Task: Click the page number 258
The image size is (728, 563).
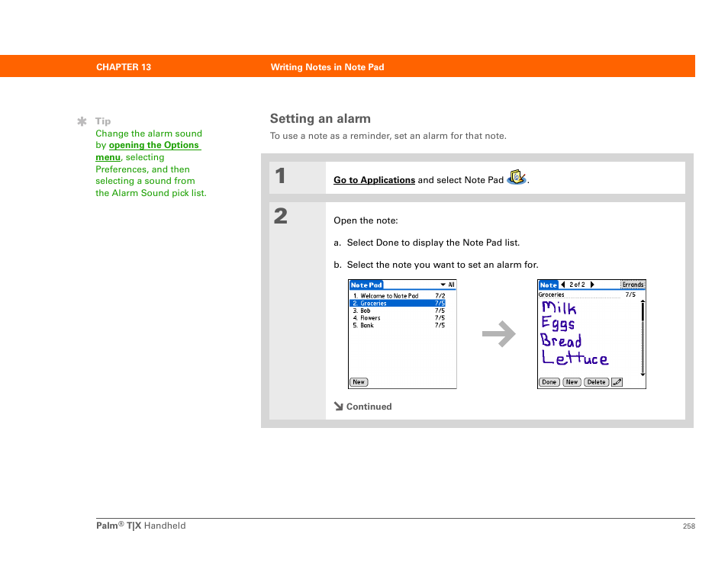Action: 689,526
